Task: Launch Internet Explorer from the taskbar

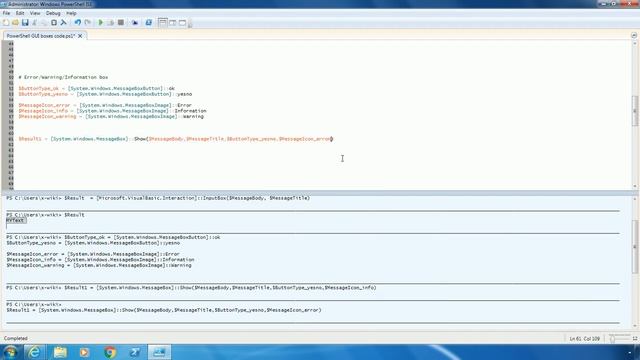Action: (x=34, y=352)
